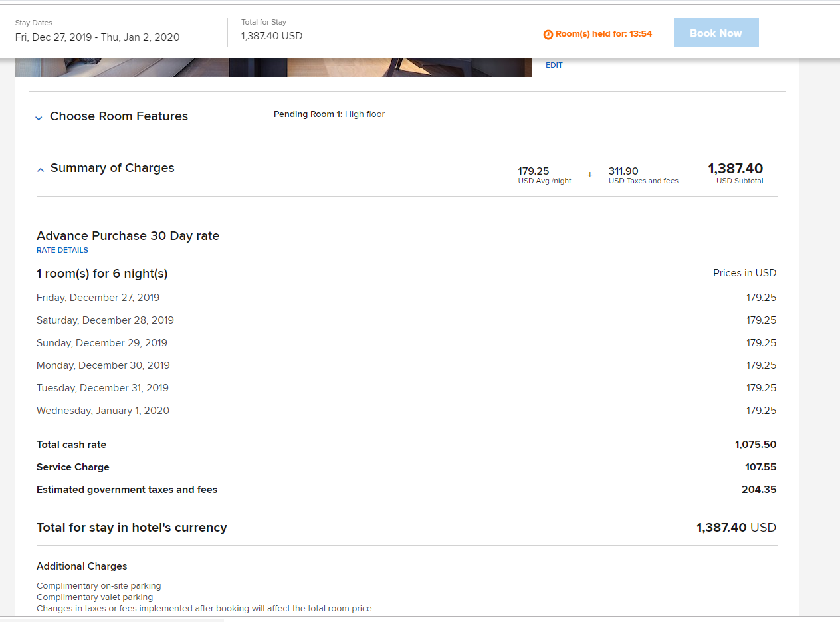This screenshot has width=840, height=622.
Task: Click the 107.55 service charge amount
Action: (x=761, y=467)
